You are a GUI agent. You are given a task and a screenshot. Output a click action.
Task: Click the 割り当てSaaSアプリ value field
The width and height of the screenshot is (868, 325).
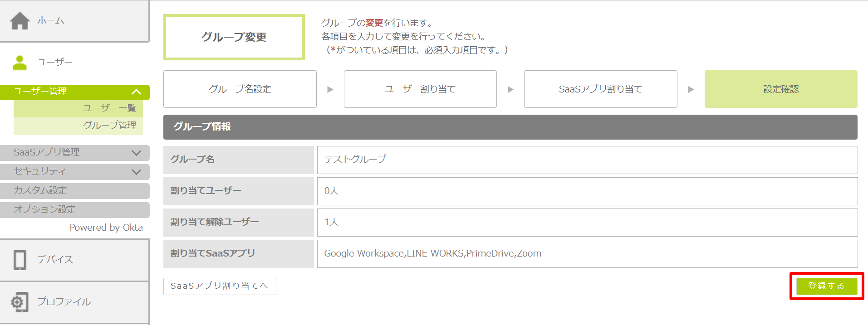(587, 253)
